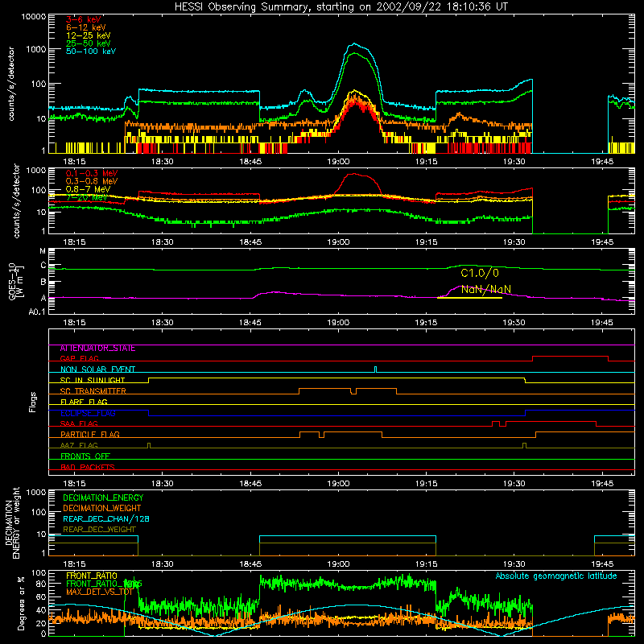Select the orange 6-12 keV legend label
The height and width of the screenshot is (644, 644).
(x=86, y=27)
